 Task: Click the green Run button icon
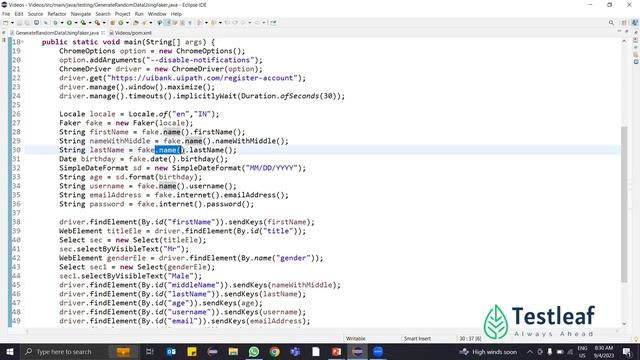(69, 23)
